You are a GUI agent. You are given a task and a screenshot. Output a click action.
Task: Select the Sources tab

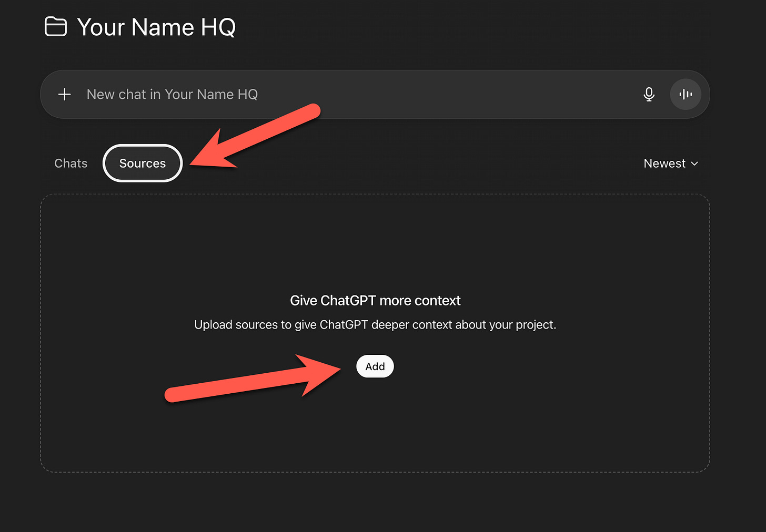point(143,163)
